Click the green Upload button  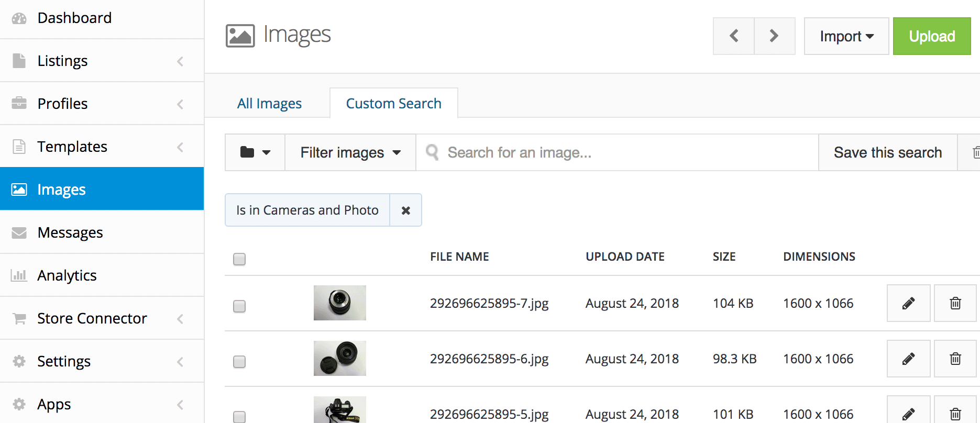[932, 36]
